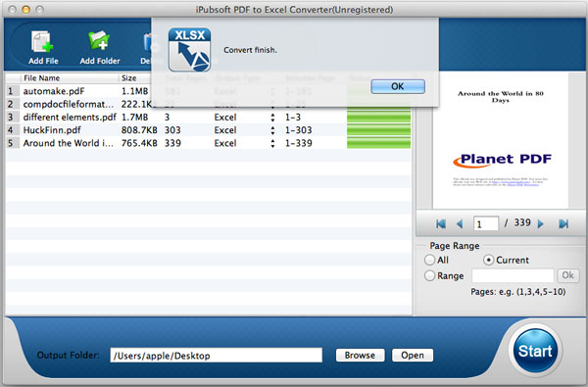The image size is (588, 387).
Task: Open output type dropdown for HuckFinn.pdf
Action: (x=272, y=130)
